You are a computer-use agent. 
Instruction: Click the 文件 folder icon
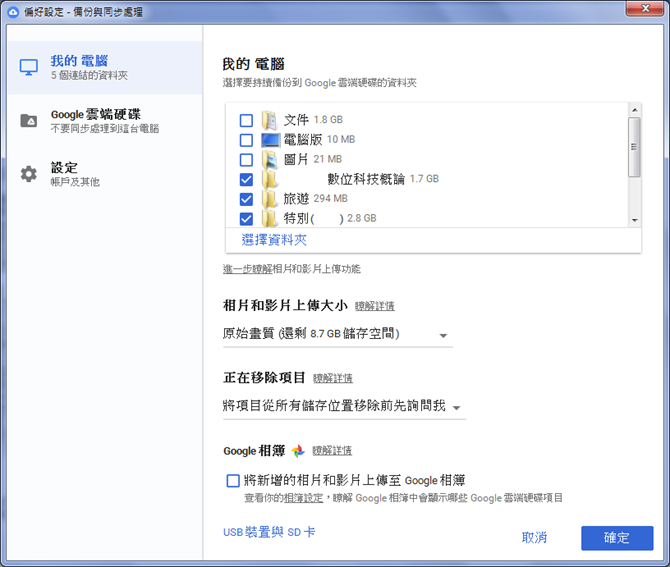269,120
